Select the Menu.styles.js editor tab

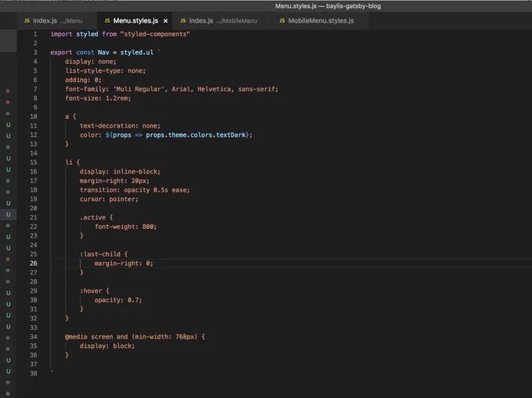click(x=135, y=20)
